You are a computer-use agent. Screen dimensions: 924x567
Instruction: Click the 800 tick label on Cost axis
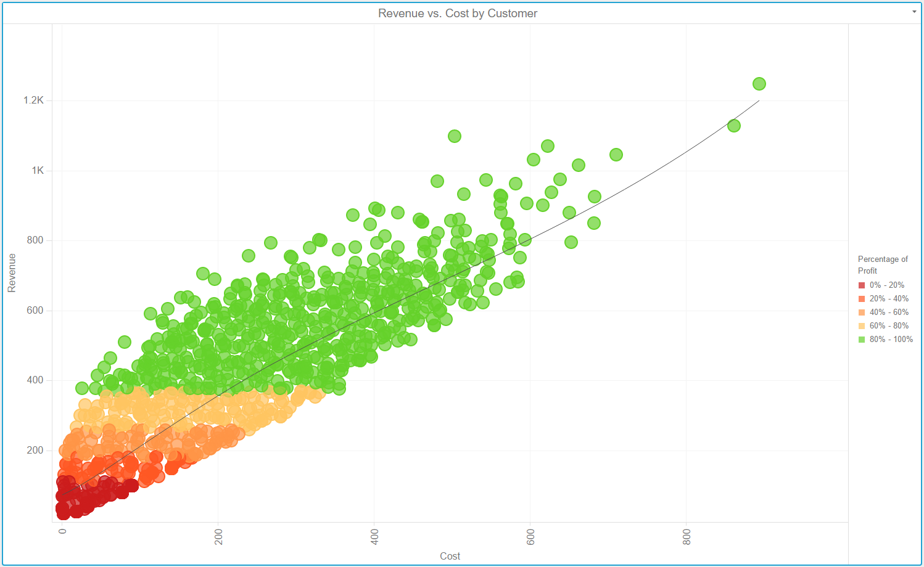point(687,537)
